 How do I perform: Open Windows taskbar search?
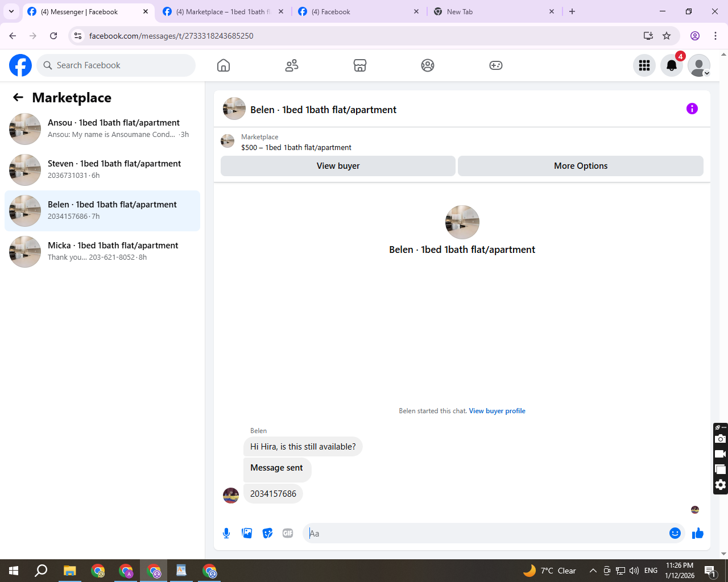point(41,571)
